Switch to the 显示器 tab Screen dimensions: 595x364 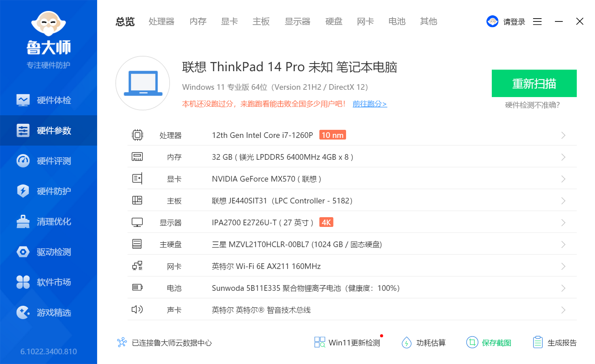[297, 21]
